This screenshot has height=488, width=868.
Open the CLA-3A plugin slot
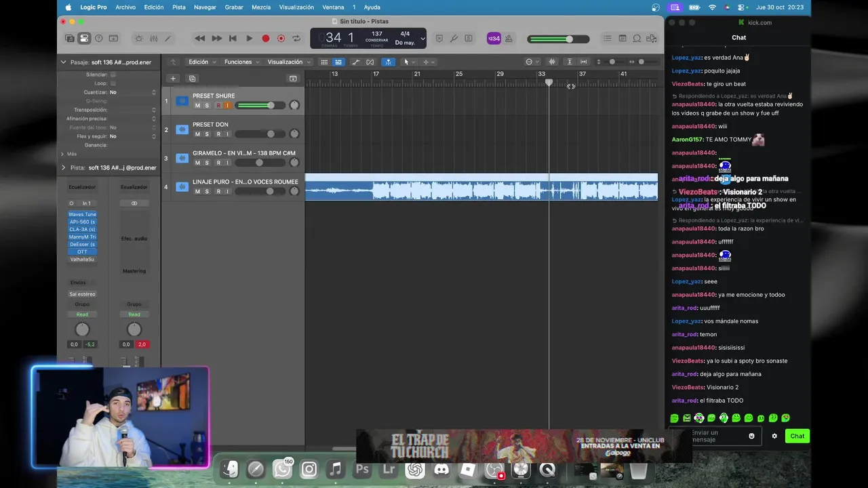pyautogui.click(x=82, y=229)
